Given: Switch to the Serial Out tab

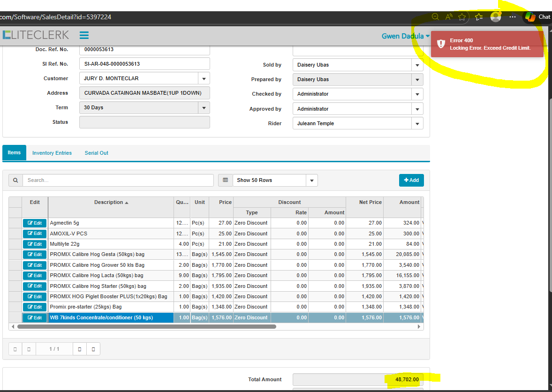Looking at the screenshot, I should (x=97, y=153).
